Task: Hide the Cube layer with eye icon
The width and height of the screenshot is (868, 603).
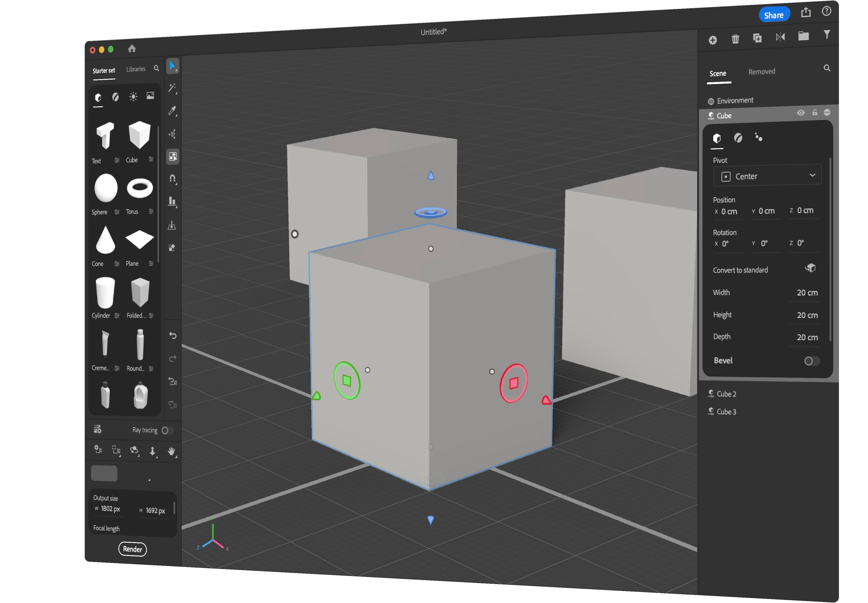Action: pos(800,113)
